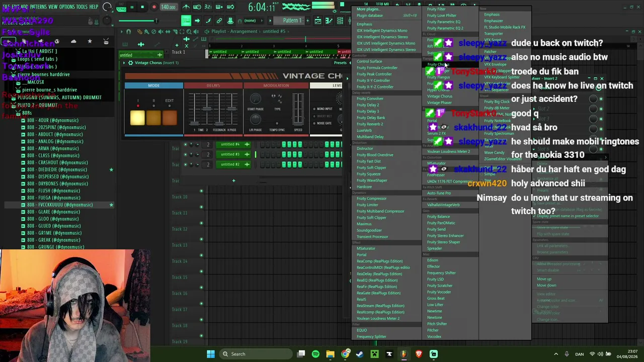Select the Paint brush tool in Playlist
This screenshot has width=644, height=362.
(146, 31)
